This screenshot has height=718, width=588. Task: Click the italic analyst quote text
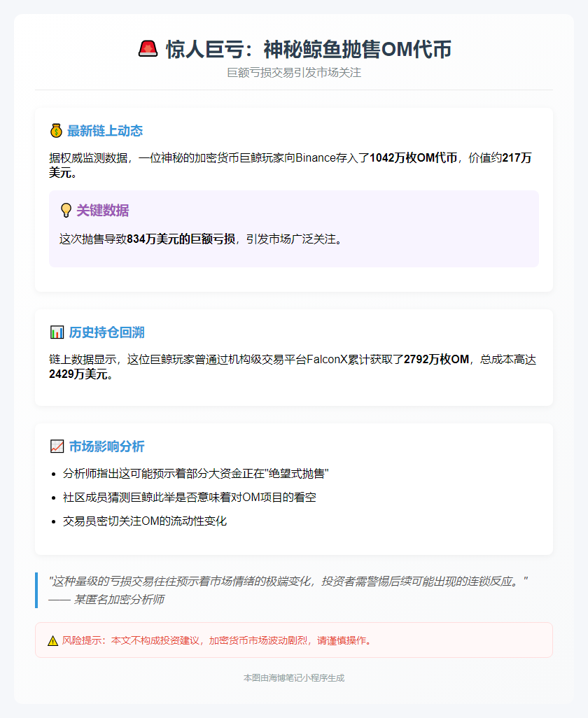tap(288, 582)
